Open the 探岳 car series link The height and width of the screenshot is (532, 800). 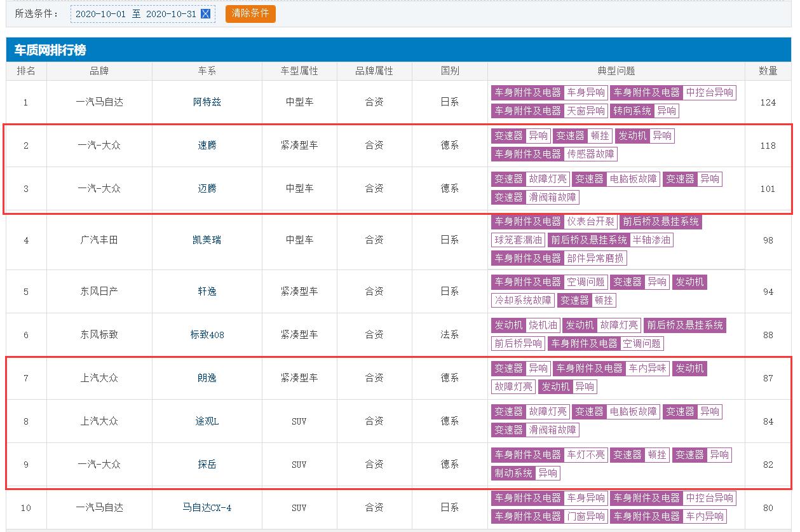pos(207,464)
